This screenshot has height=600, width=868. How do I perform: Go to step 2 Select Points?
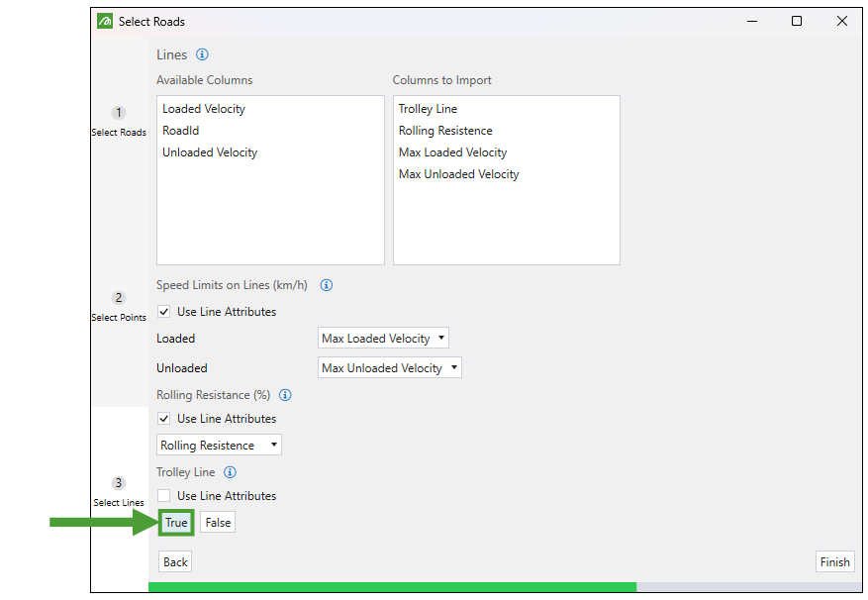[x=119, y=306]
